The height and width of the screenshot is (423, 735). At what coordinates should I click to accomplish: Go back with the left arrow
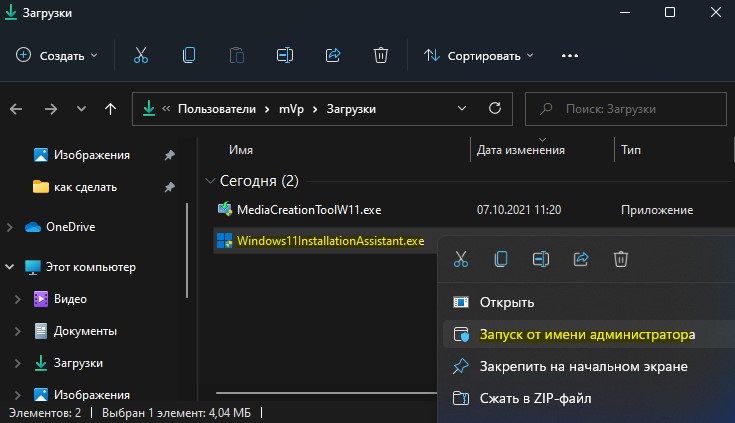[16, 109]
